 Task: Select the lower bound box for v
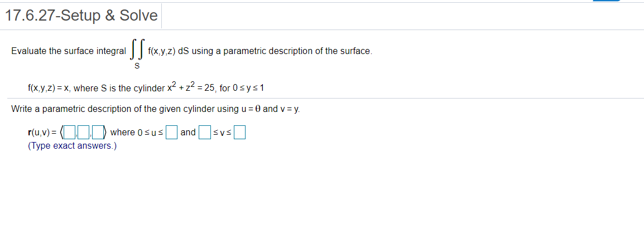204,133
